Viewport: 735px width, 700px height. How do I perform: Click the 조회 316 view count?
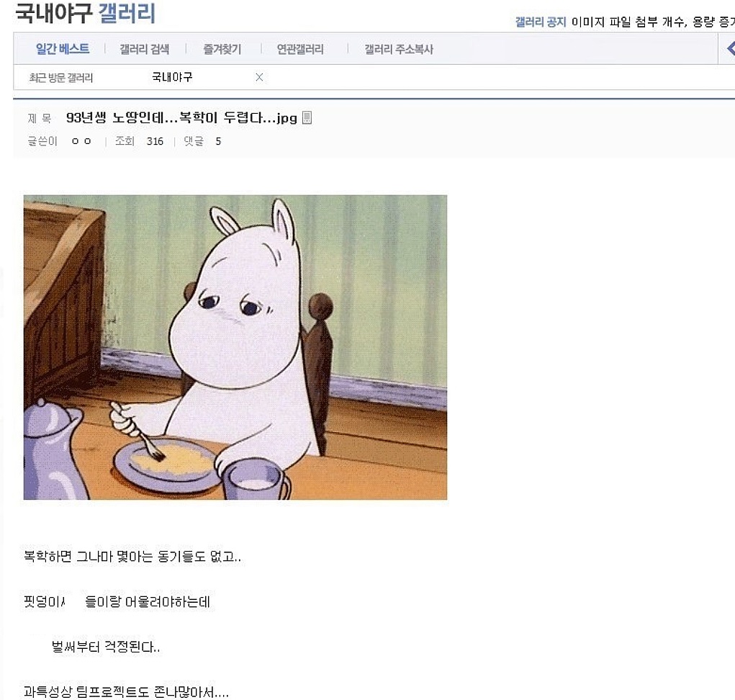point(139,141)
